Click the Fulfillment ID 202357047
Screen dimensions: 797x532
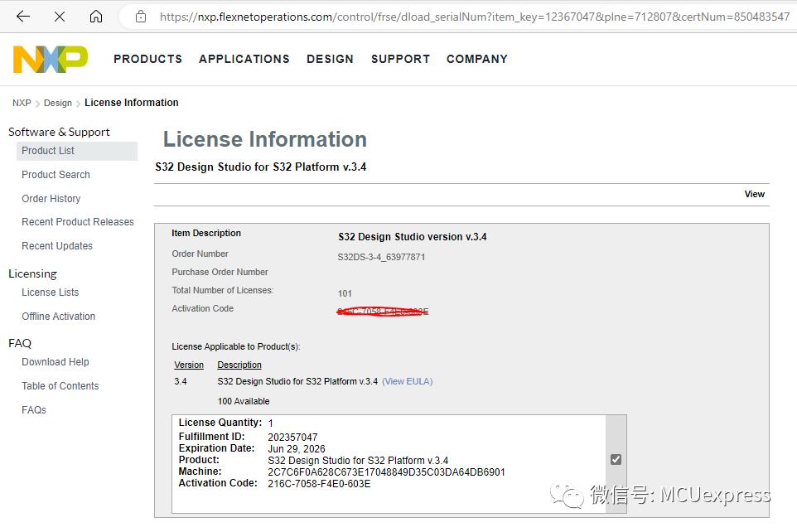[x=292, y=438]
